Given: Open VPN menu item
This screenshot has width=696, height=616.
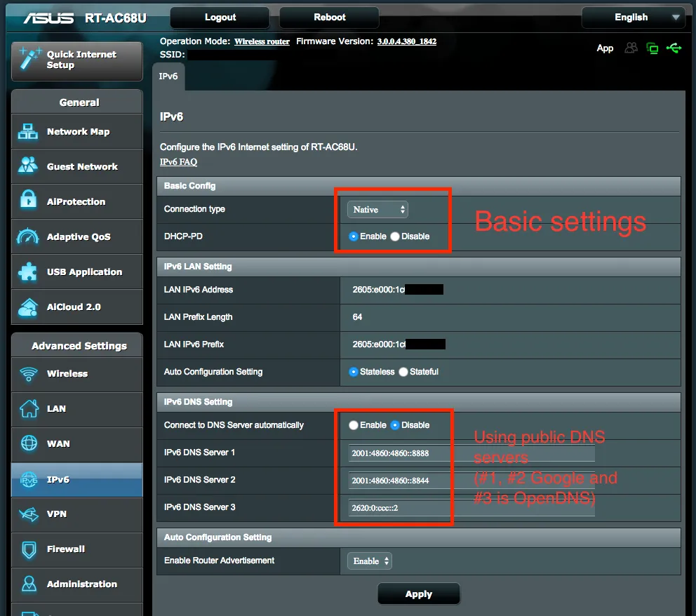Looking at the screenshot, I should (76, 514).
